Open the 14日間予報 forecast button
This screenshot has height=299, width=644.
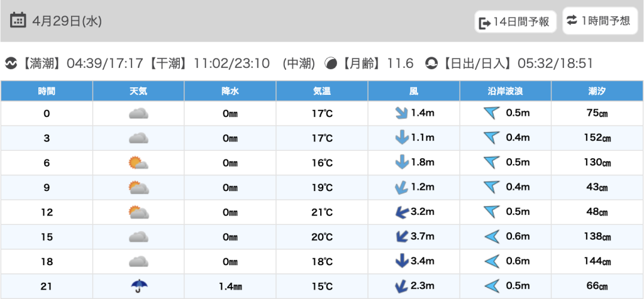coord(515,22)
